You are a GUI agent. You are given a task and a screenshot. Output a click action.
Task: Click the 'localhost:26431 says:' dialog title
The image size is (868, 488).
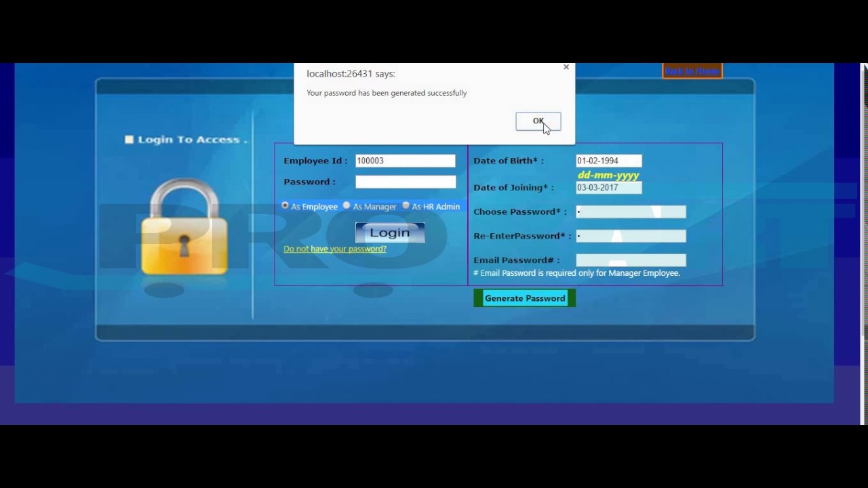point(351,74)
